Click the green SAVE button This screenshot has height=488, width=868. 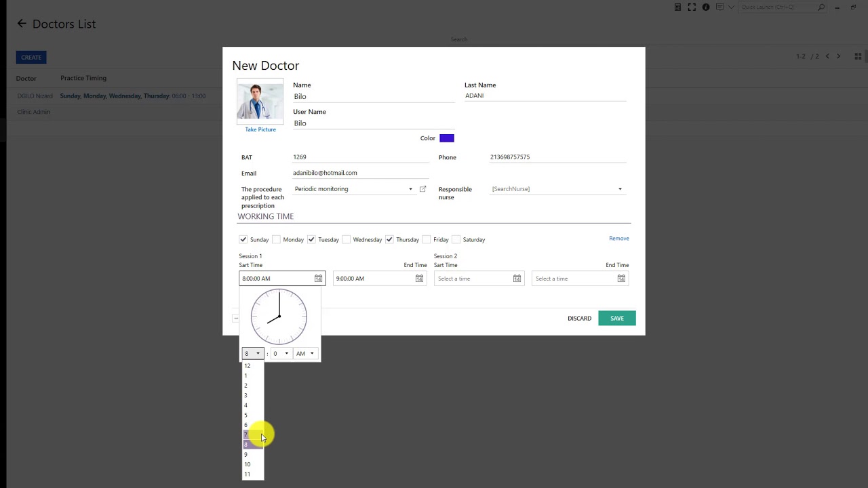(617, 318)
